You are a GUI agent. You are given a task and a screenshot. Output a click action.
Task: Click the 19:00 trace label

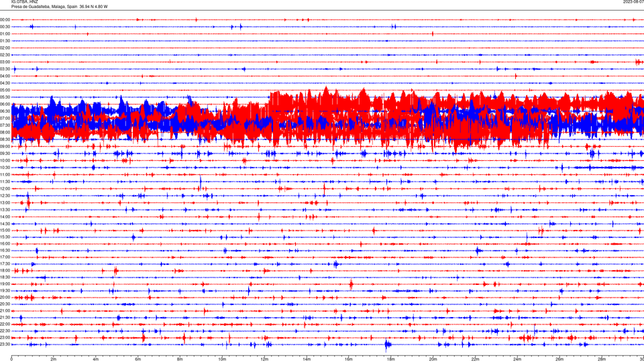tap(5, 284)
